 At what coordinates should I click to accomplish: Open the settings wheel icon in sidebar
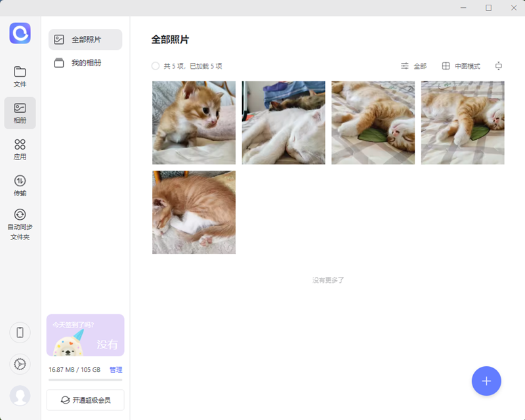pyautogui.click(x=20, y=364)
